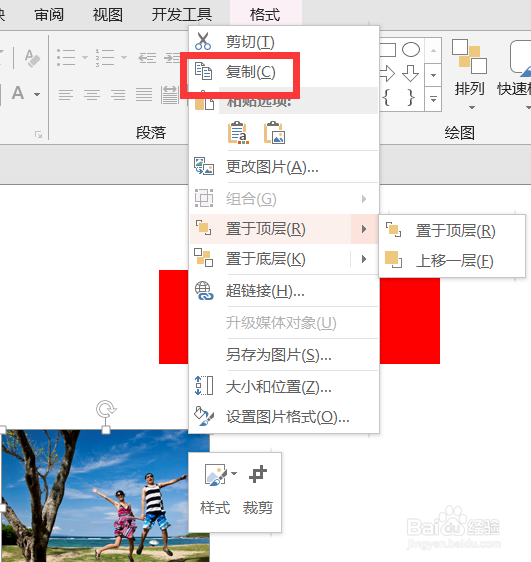
Task: Move shapes gallery up one row
Action: coord(433,51)
